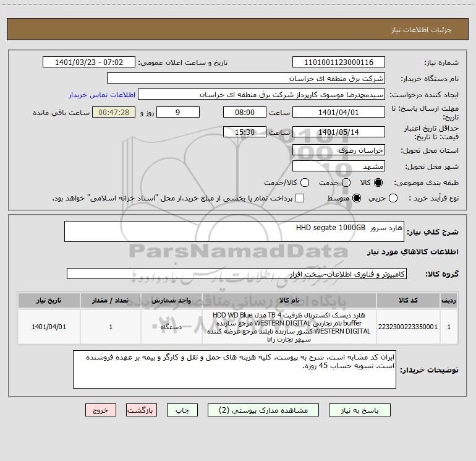This screenshot has width=476, height=461.
Task: Click the واحد شمارش column header
Action: point(171,300)
